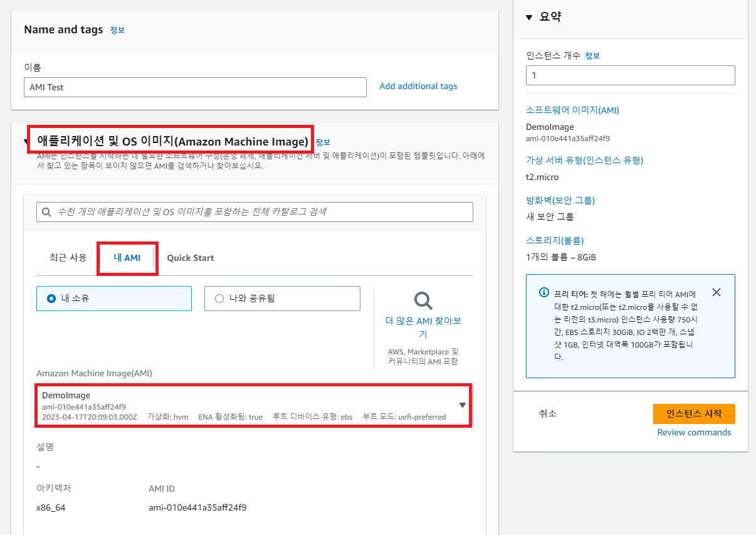Open 정보 link next to Name and tags
Image resolution: width=756 pixels, height=535 pixels.
[x=117, y=30]
